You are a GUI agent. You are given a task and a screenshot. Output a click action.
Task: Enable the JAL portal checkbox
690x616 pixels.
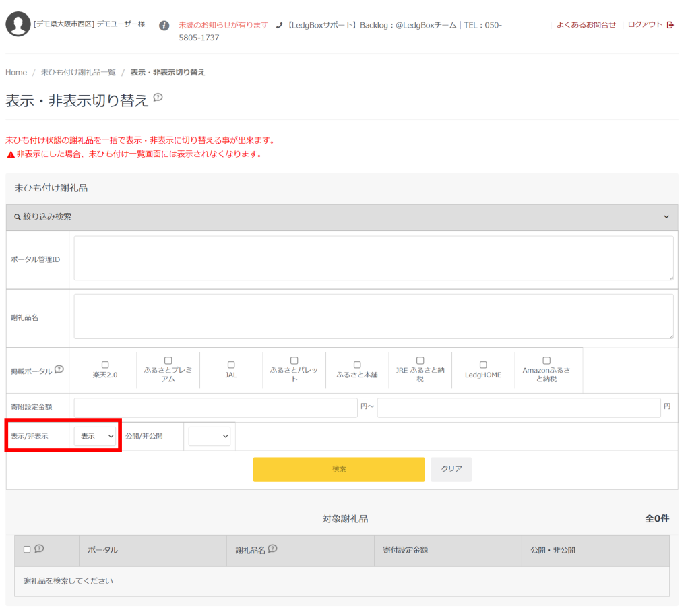231,365
